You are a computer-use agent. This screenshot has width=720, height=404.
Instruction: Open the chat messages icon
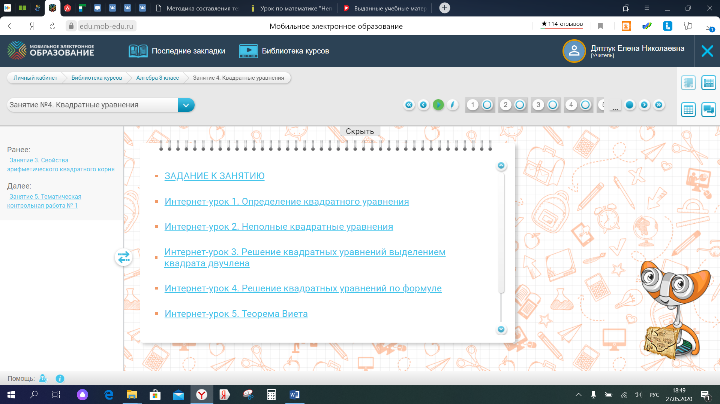click(x=708, y=108)
